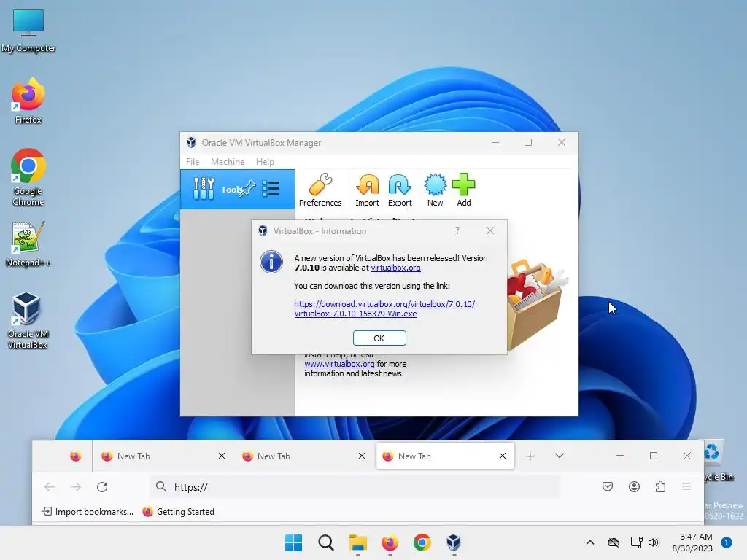
Task: Click the Firefox View pinned icon
Action: tap(75, 456)
